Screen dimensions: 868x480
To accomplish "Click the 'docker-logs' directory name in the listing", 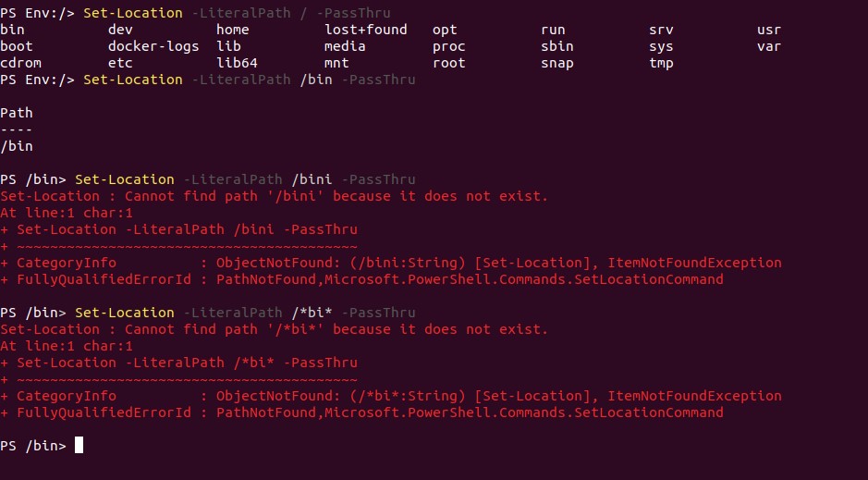I will (x=149, y=46).
